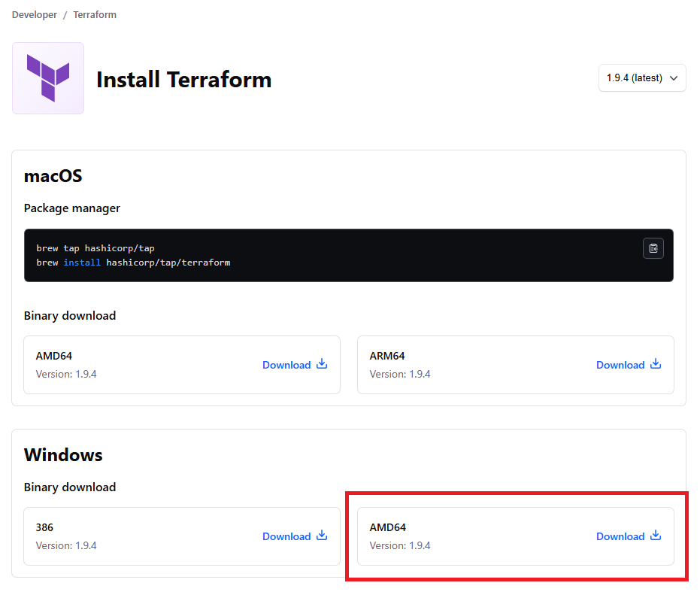
Task: Click the chevron in the version selector
Action: pyautogui.click(x=674, y=78)
